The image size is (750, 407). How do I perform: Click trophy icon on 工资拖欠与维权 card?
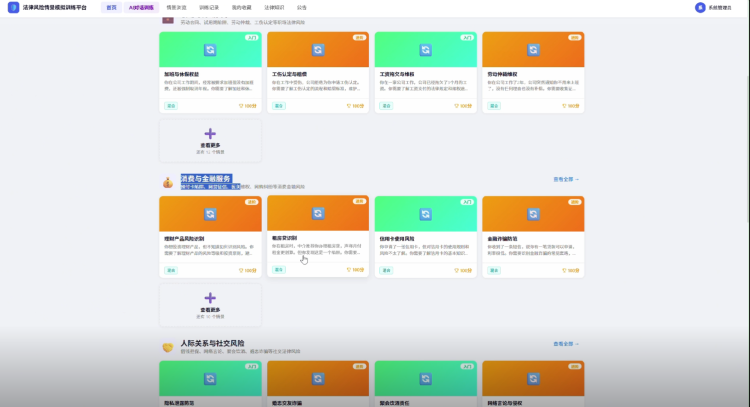tap(456, 106)
